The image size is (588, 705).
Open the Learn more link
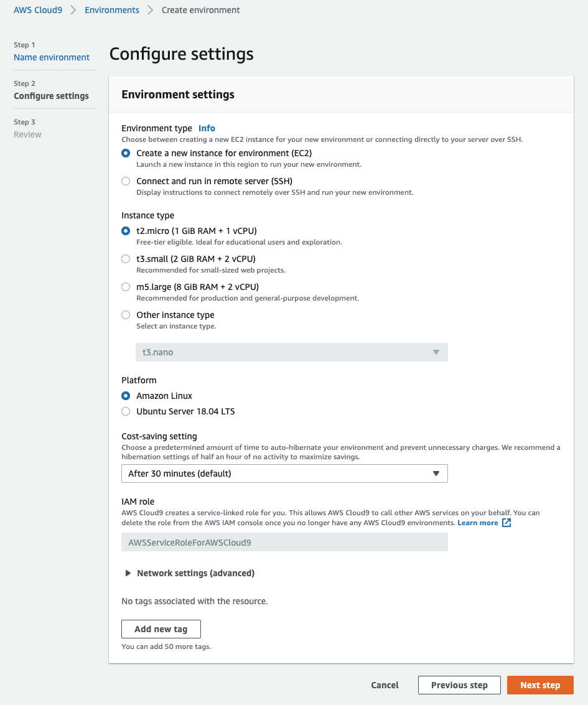point(477,523)
